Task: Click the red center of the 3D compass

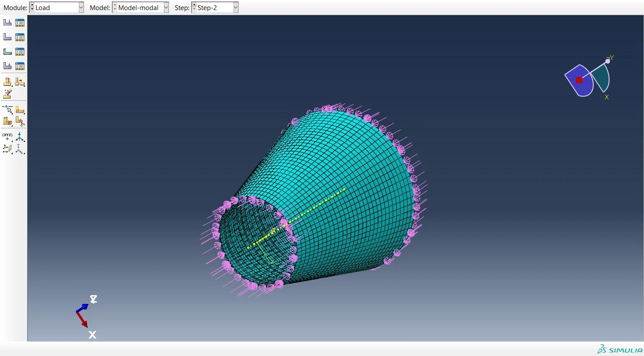Action: [x=579, y=80]
